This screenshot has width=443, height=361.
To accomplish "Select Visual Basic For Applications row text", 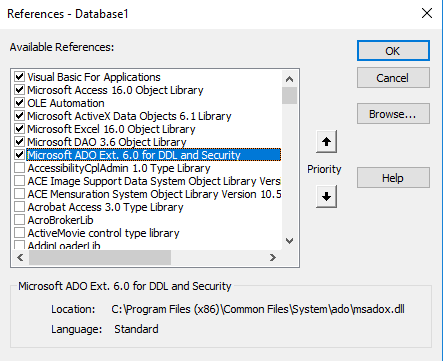I will [94, 77].
